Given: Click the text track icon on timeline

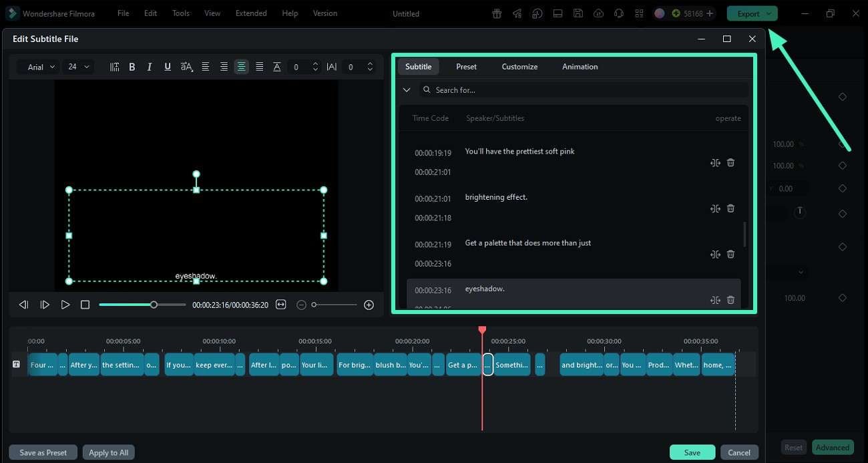Looking at the screenshot, I should 16,364.
